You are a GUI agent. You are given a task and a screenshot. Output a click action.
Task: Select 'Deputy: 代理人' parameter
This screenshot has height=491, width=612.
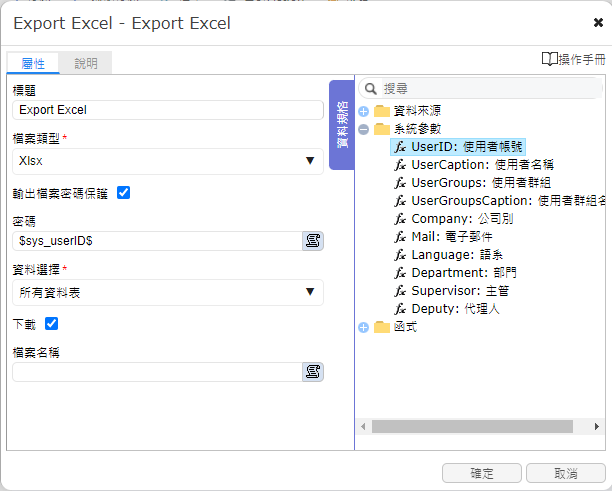[x=447, y=309]
